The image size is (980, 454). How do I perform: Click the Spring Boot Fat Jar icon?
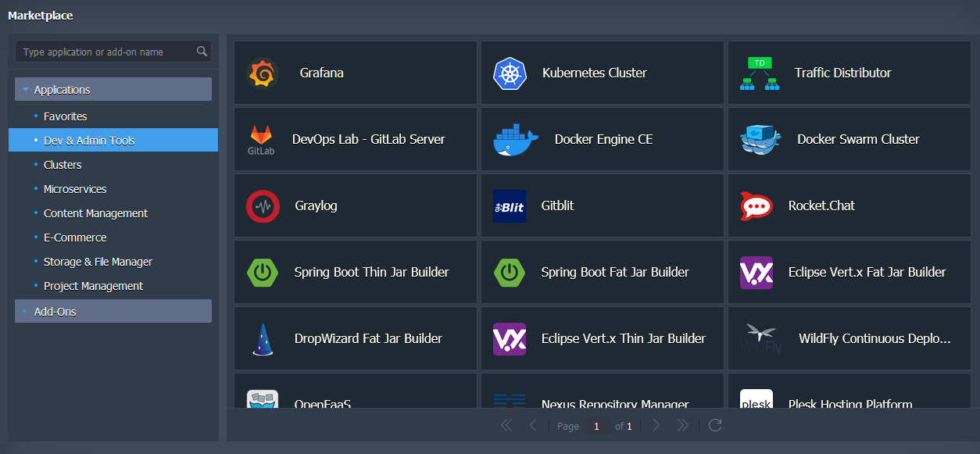click(510, 273)
